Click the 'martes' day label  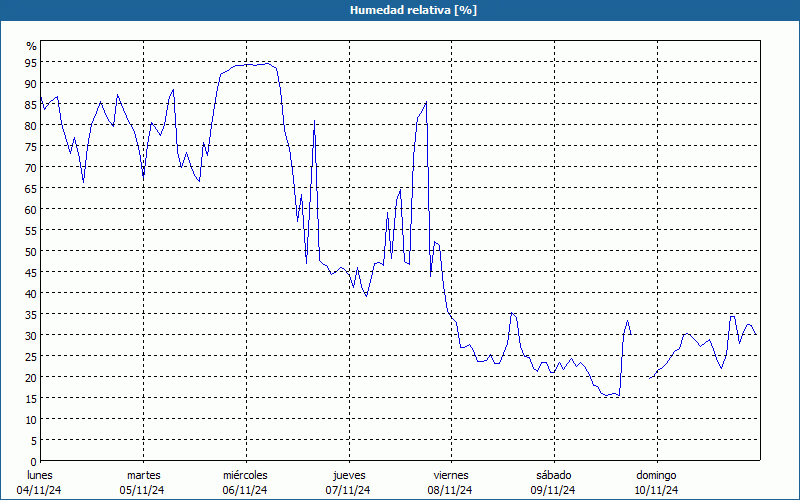click(x=143, y=475)
